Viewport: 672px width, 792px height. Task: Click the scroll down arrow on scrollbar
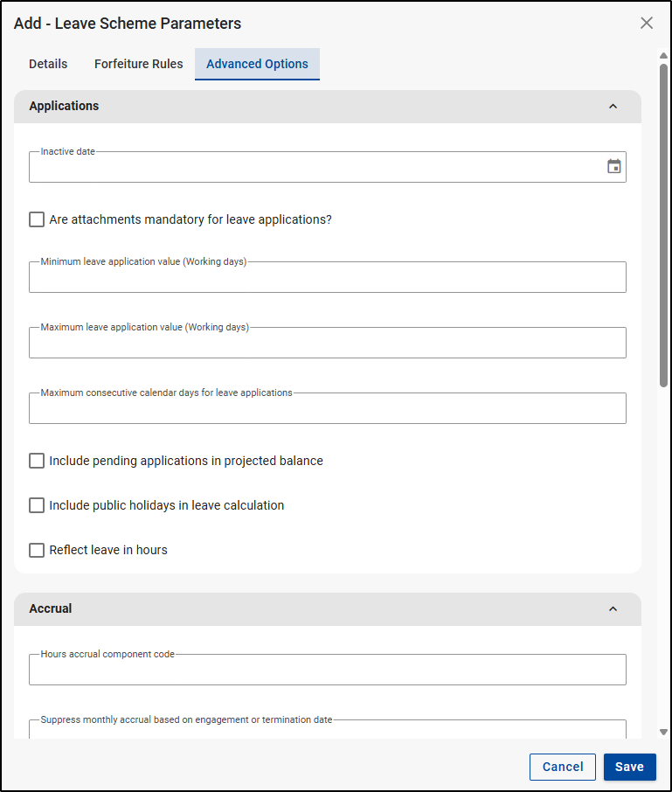click(664, 732)
